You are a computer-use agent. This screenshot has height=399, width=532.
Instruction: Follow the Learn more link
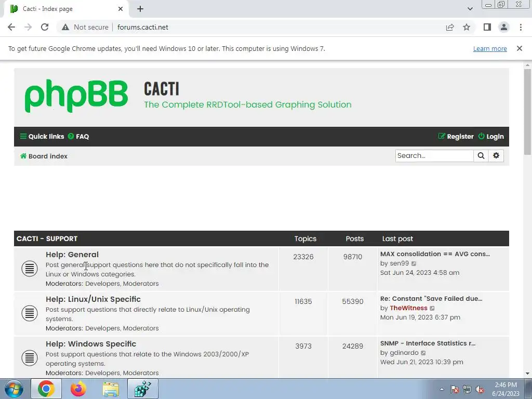pos(490,48)
